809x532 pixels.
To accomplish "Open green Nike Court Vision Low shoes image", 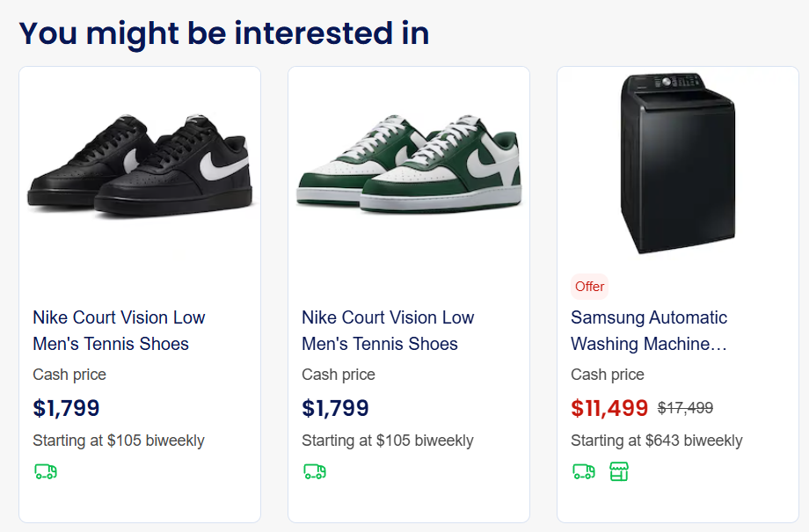I will point(409,167).
